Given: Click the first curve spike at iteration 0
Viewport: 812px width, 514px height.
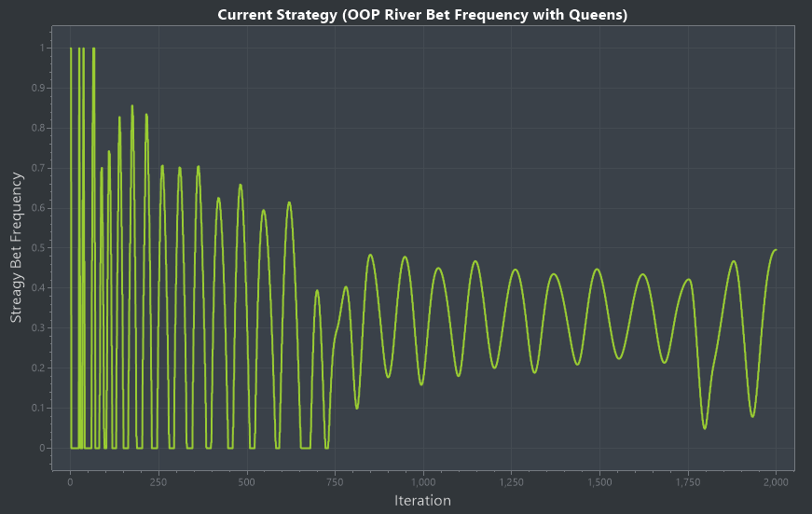Looking at the screenshot, I should click(x=71, y=49).
